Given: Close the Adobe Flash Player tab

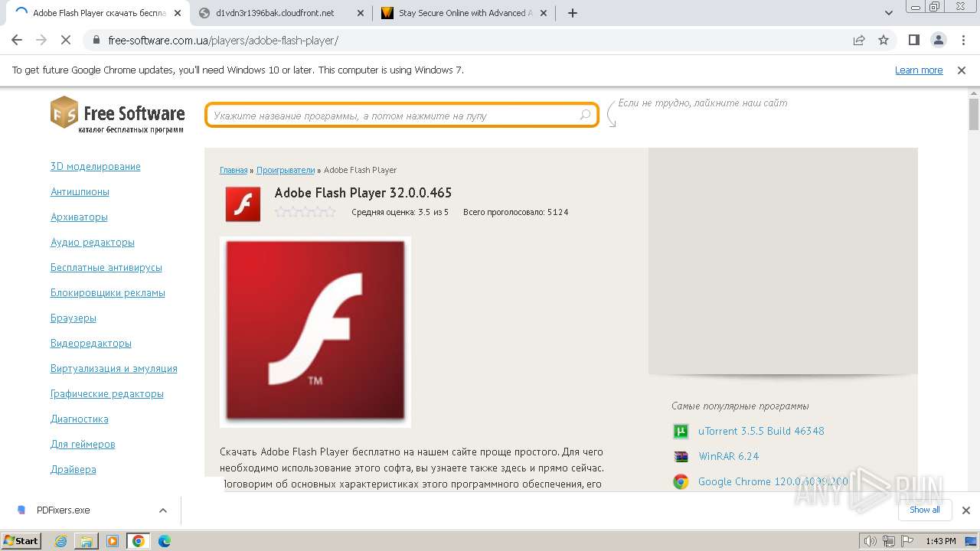Looking at the screenshot, I should (x=178, y=13).
